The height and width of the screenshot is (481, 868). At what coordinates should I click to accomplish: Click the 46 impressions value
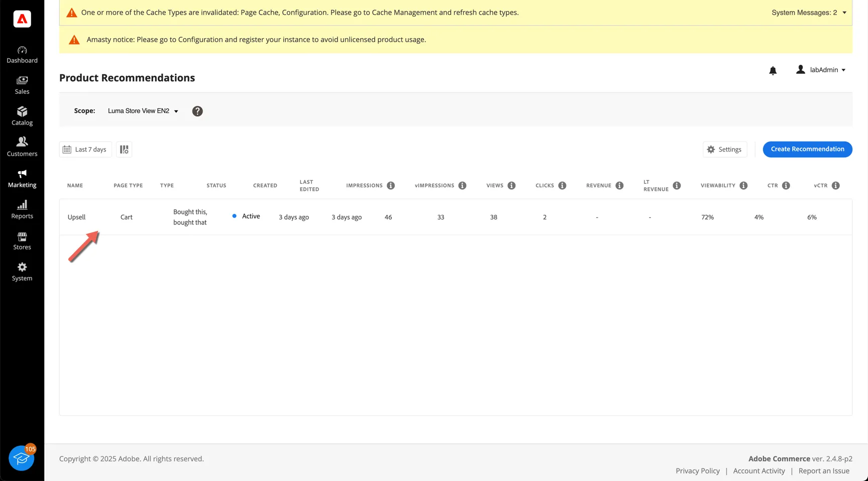pos(388,217)
